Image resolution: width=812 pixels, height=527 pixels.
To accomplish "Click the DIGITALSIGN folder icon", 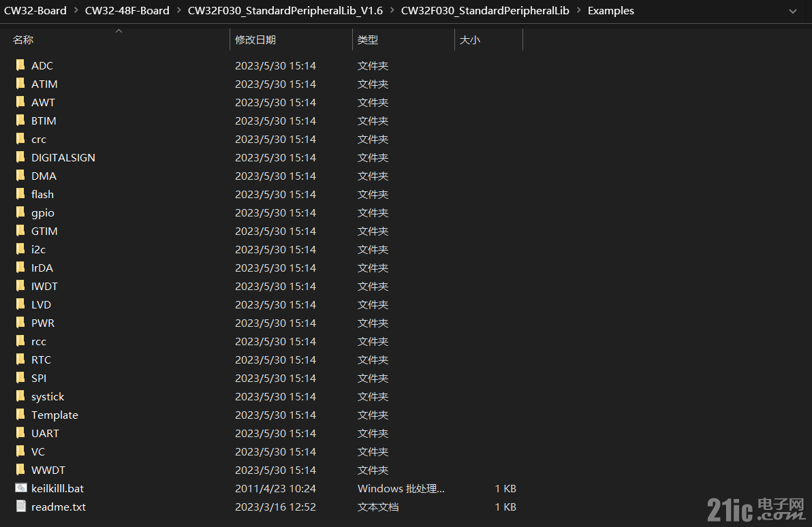I will pos(20,157).
